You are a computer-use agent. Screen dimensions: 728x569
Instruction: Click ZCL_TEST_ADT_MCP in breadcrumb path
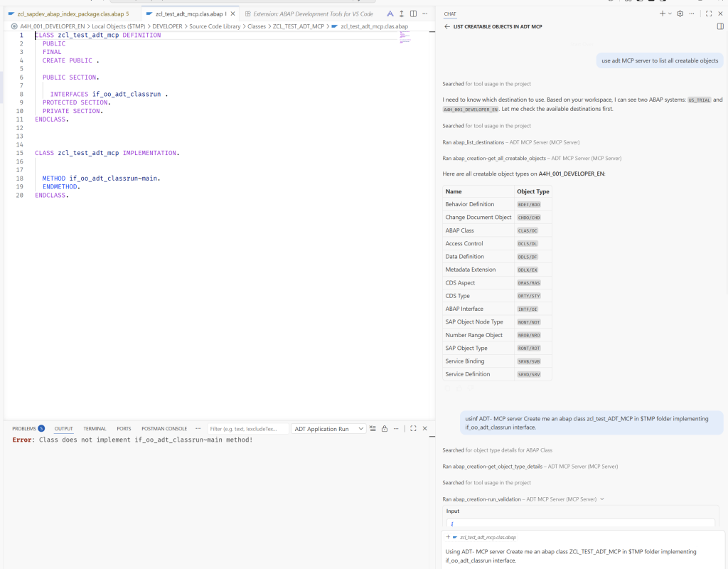coord(298,26)
